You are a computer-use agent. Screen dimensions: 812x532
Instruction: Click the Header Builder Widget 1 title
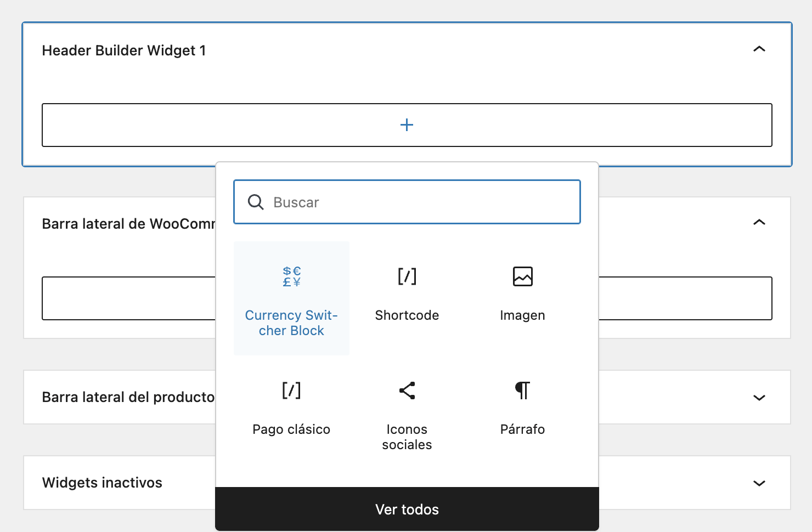(x=124, y=50)
